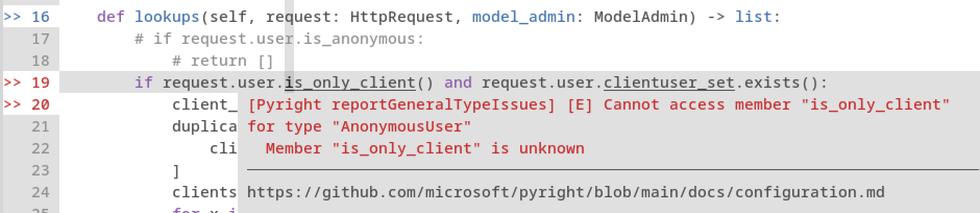
Task: Click line number 24 in gutter
Action: (x=41, y=192)
